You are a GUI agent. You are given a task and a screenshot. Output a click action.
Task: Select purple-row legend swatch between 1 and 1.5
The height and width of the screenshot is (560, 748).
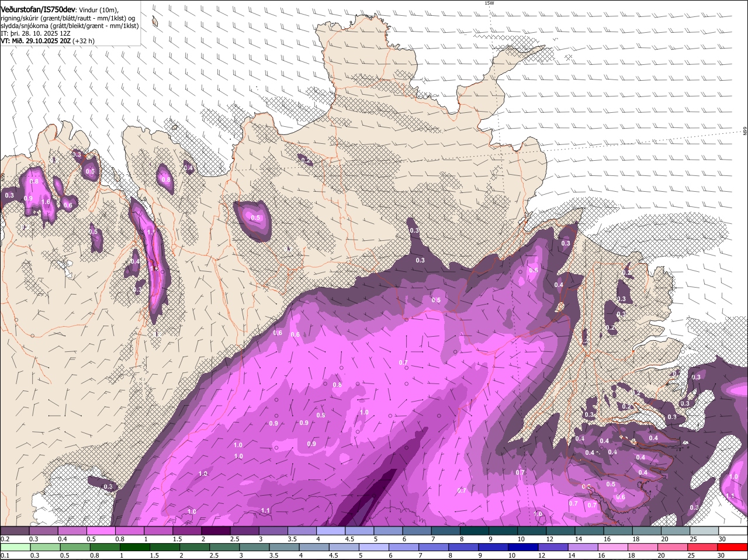click(158, 531)
